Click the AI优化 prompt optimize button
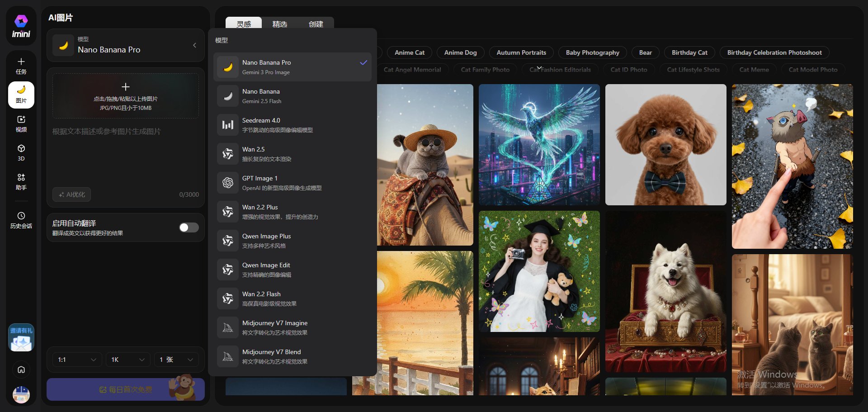Screen dimensions: 868x412 coord(71,194)
